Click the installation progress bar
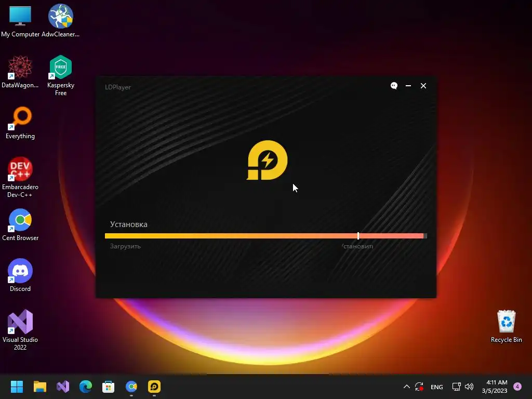The height and width of the screenshot is (399, 532). pyautogui.click(x=266, y=236)
